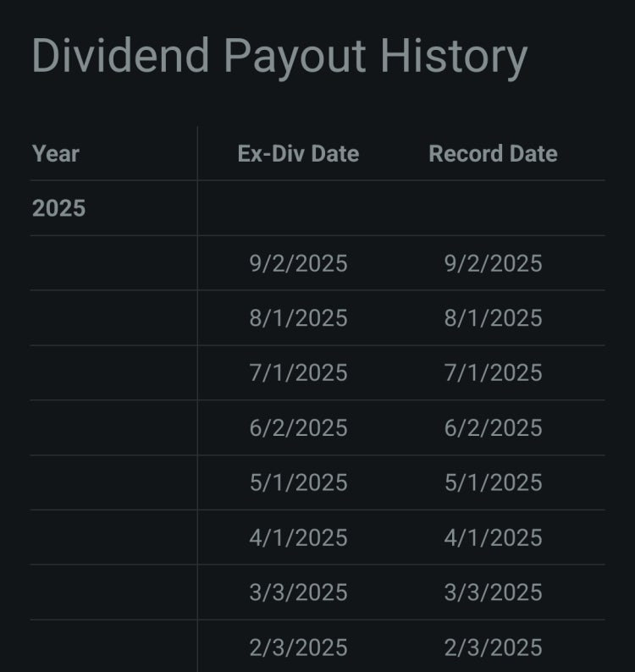Viewport: 635px width, 672px height.
Task: Select the Year column header
Action: [56, 153]
